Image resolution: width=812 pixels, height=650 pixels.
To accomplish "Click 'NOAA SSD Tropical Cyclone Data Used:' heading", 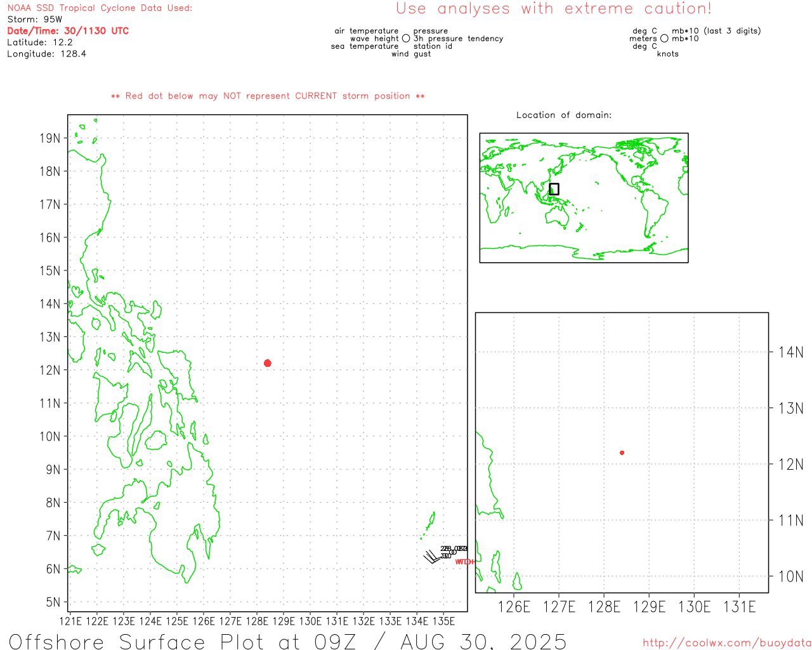I will coord(100,8).
